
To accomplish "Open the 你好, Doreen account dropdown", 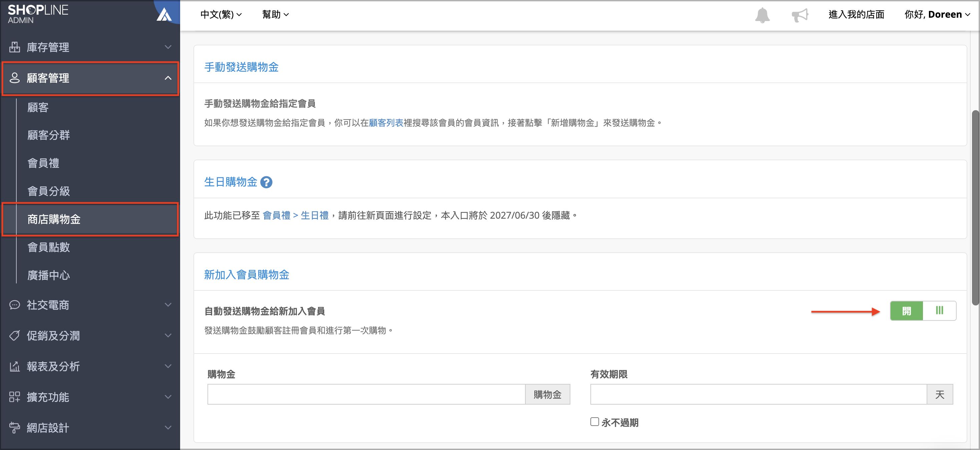I will 937,14.
